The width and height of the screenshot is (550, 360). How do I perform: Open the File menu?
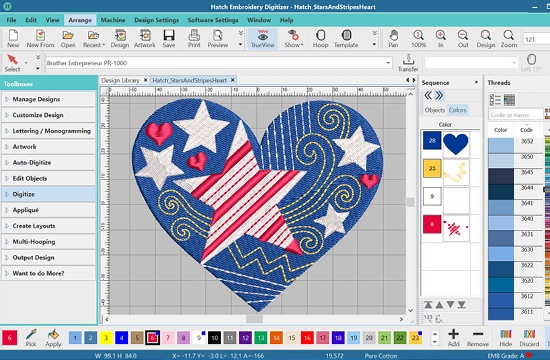pyautogui.click(x=12, y=20)
